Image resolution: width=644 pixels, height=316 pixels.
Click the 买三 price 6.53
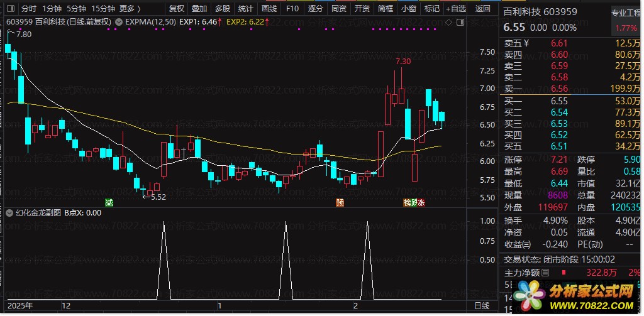(x=559, y=124)
